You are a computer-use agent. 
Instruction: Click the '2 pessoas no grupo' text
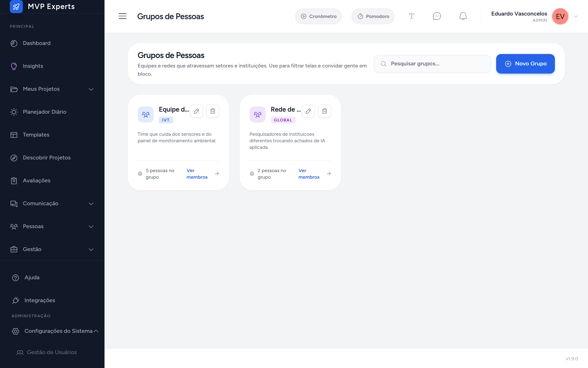[272, 174]
